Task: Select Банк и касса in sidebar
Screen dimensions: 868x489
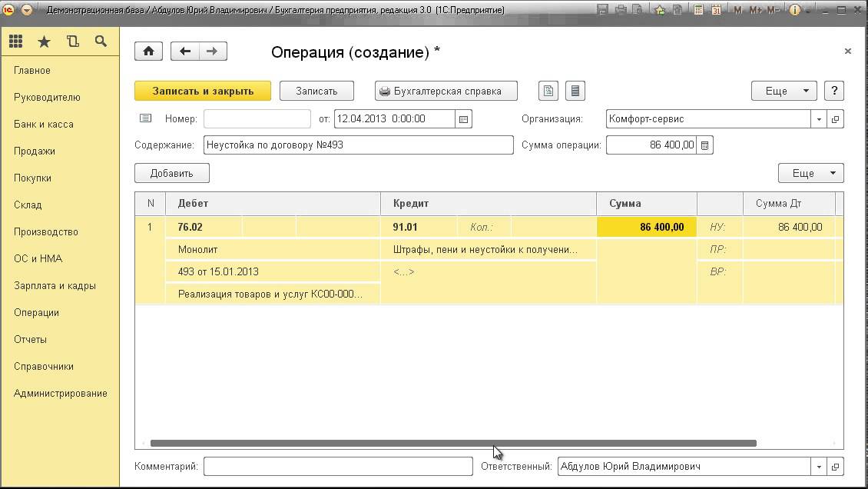Action: coord(44,124)
